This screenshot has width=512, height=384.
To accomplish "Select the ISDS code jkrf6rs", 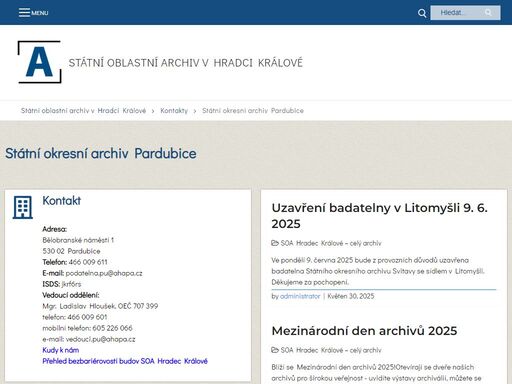I will 71,284.
